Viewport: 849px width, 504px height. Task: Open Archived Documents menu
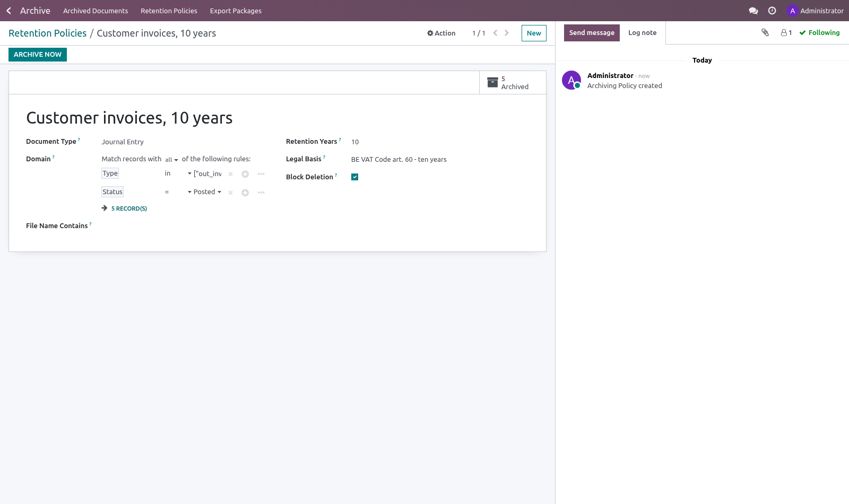[96, 11]
